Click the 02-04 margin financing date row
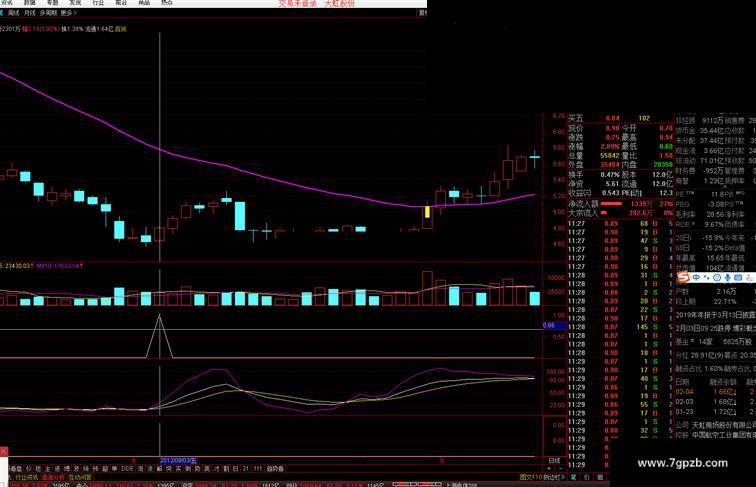756x487 pixels. (716, 392)
